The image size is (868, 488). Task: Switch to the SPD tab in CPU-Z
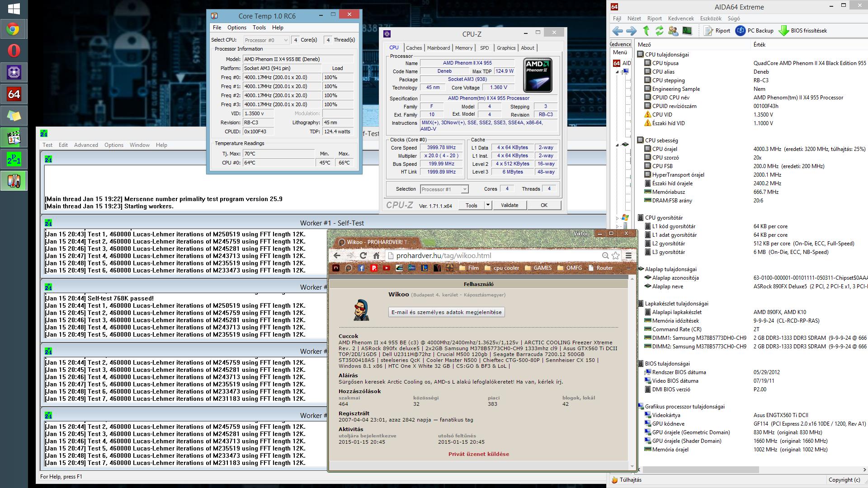coord(485,48)
